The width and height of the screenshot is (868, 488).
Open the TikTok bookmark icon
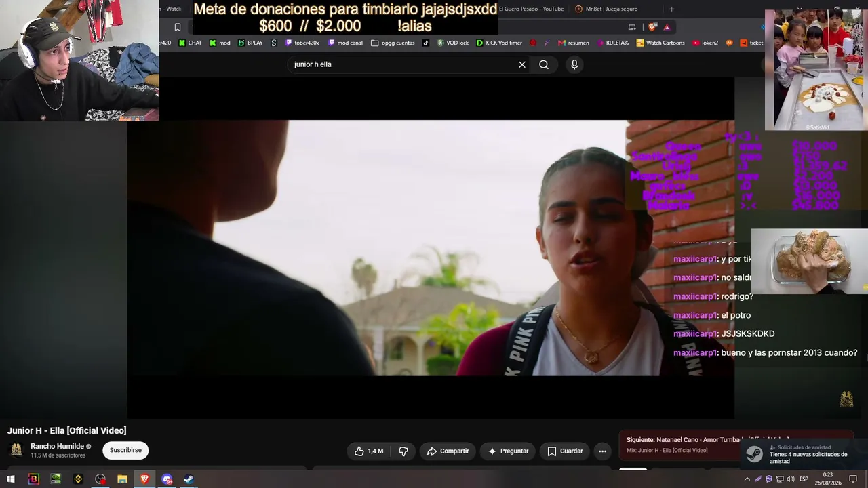tap(426, 43)
